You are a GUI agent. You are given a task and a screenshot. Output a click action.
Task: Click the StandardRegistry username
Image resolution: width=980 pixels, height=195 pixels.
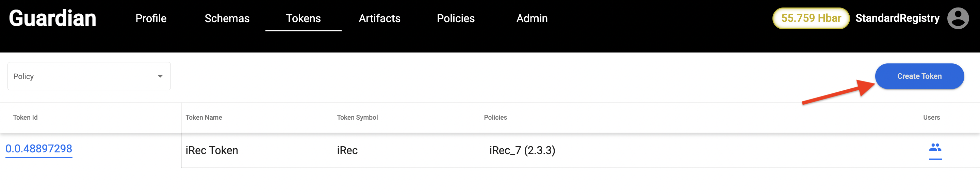click(897, 18)
